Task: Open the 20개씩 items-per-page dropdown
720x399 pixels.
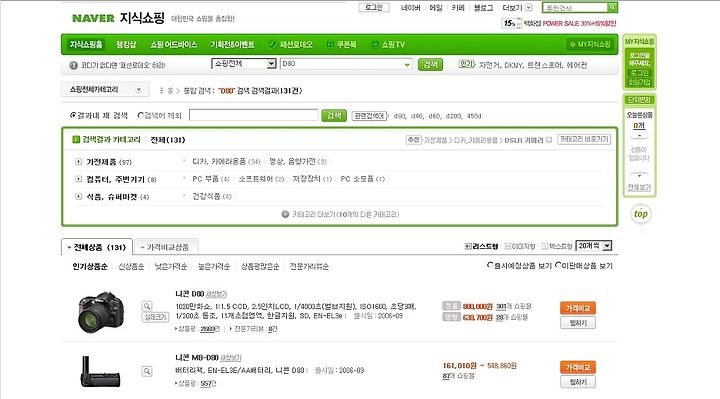Action: pos(594,246)
